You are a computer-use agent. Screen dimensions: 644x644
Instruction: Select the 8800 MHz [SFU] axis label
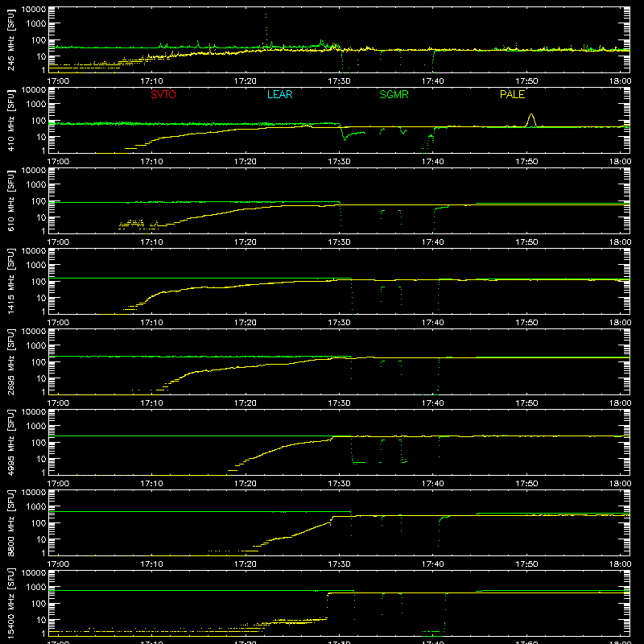[11, 522]
